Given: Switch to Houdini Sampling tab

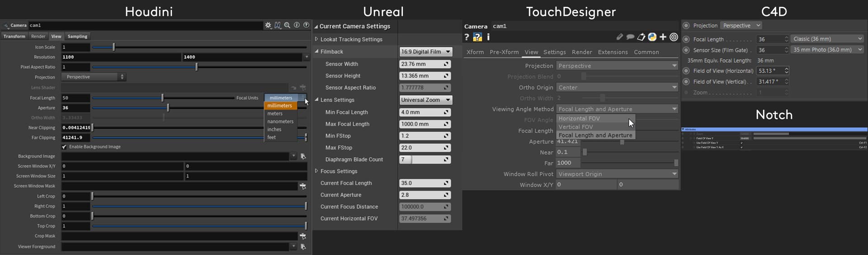Looking at the screenshot, I should [x=77, y=36].
